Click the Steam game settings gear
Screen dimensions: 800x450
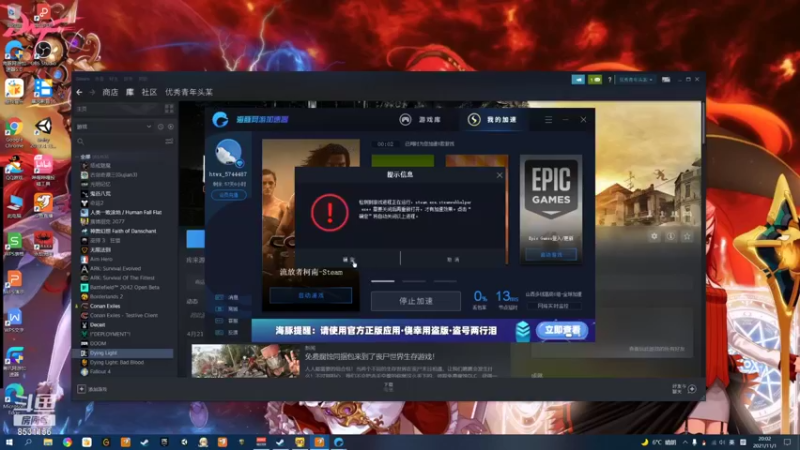click(654, 236)
